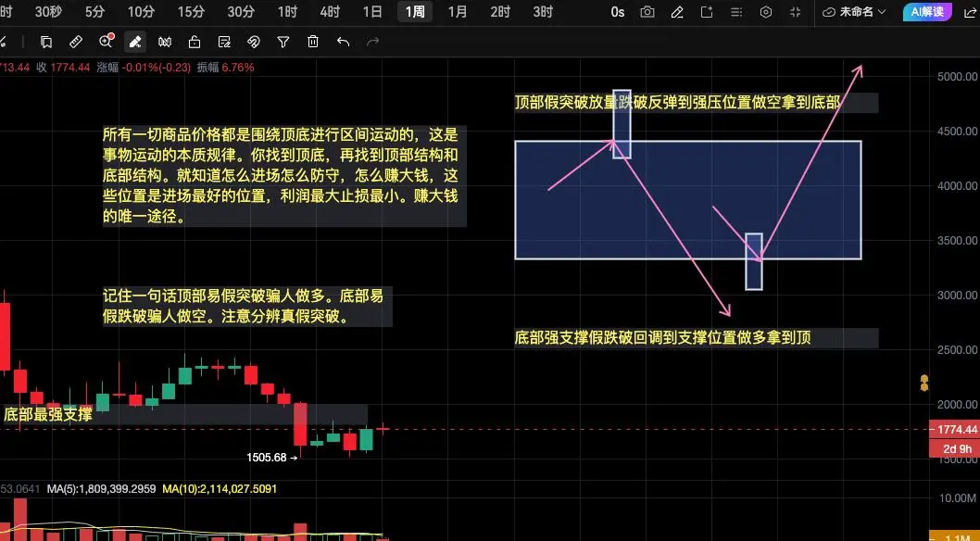Click the current price label 1774.44
Screen dimensions: 980x541
pos(954,429)
